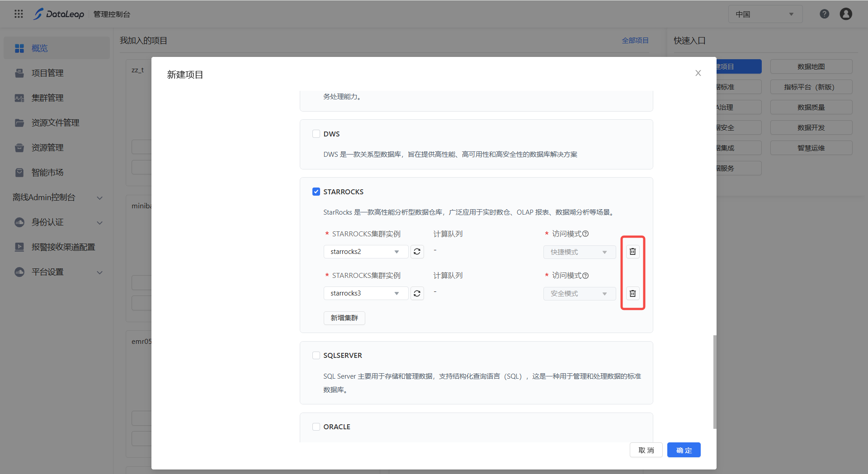Click the 概览 sidebar icon
This screenshot has height=474, width=868.
pos(19,48)
